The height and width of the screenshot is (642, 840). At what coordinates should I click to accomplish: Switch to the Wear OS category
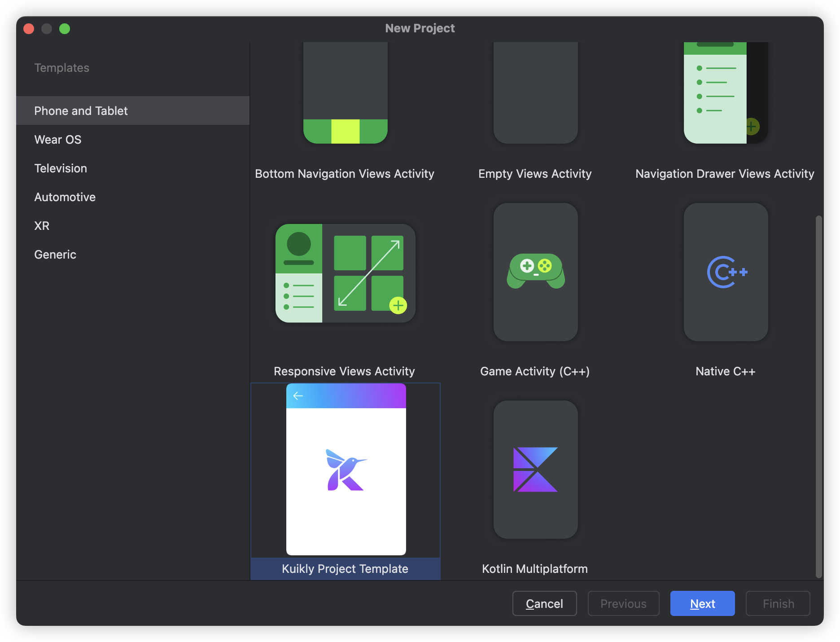pos(58,140)
